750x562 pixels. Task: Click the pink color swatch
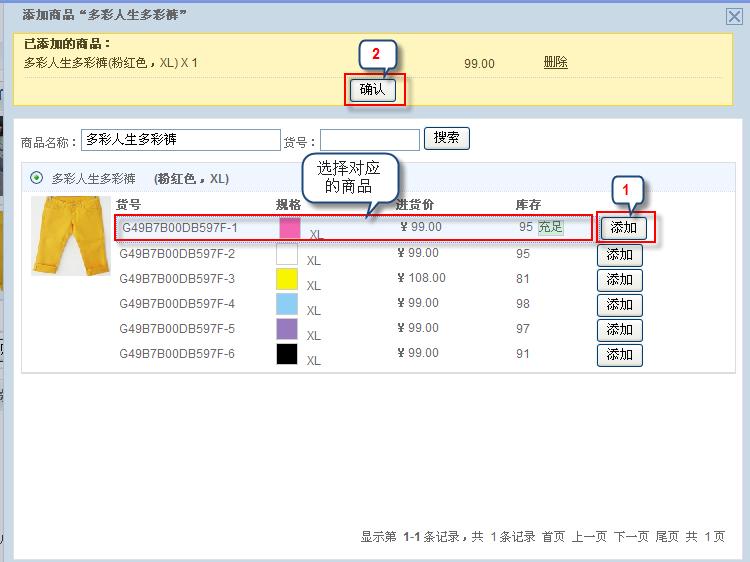[x=289, y=229]
